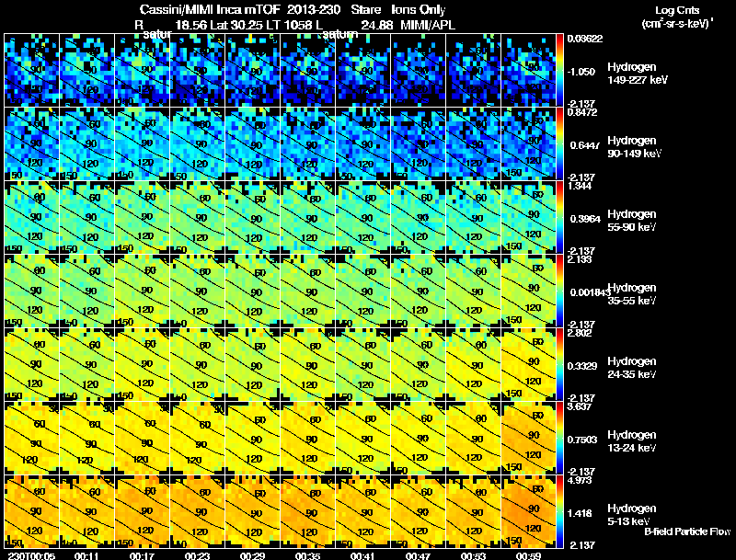Image resolution: width=736 pixels, height=560 pixels.
Task: Click the 2.133 color scale value
Action: pos(580,259)
